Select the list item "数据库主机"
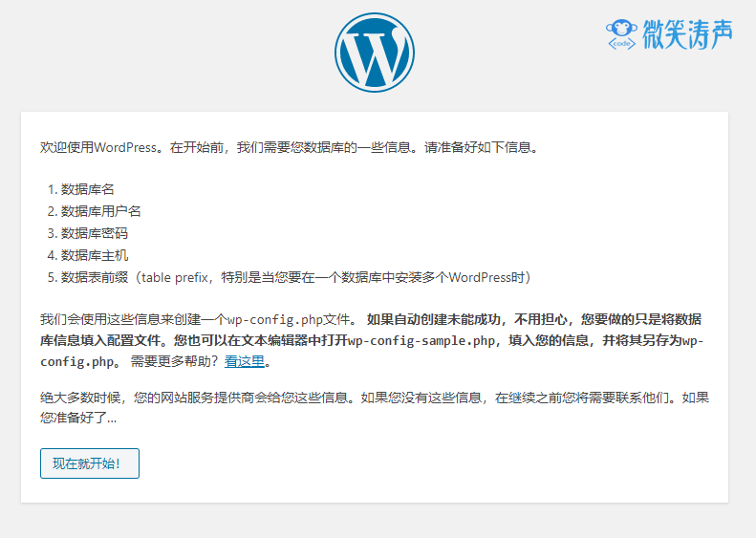Screen dimensions: 756x538 pos(94,255)
